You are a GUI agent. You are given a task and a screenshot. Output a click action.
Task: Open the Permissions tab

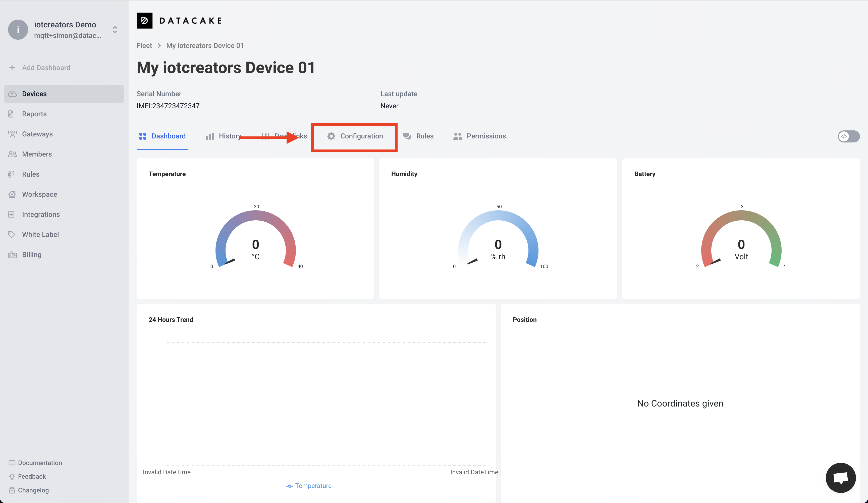479,136
